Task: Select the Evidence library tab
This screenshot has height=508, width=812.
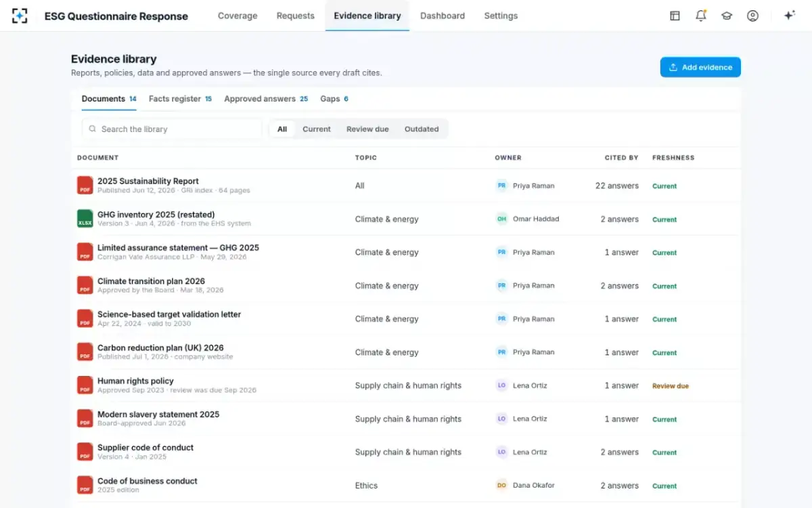Action: [x=367, y=16]
